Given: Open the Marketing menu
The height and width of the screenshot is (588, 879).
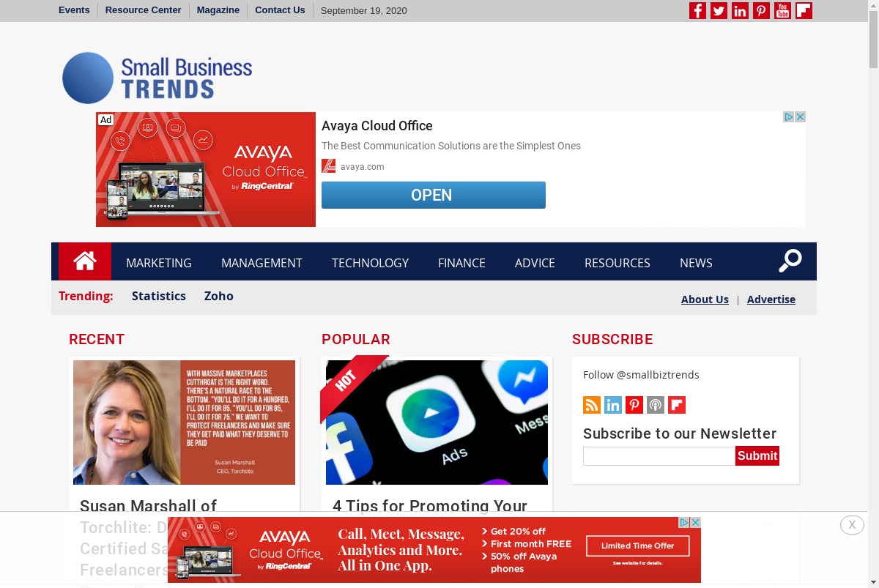Looking at the screenshot, I should 159,263.
